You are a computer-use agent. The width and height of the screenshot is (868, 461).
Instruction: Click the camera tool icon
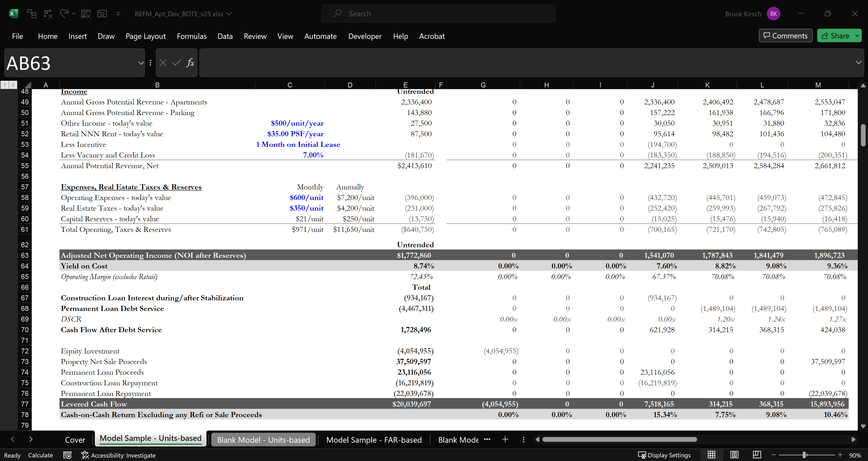point(102,14)
